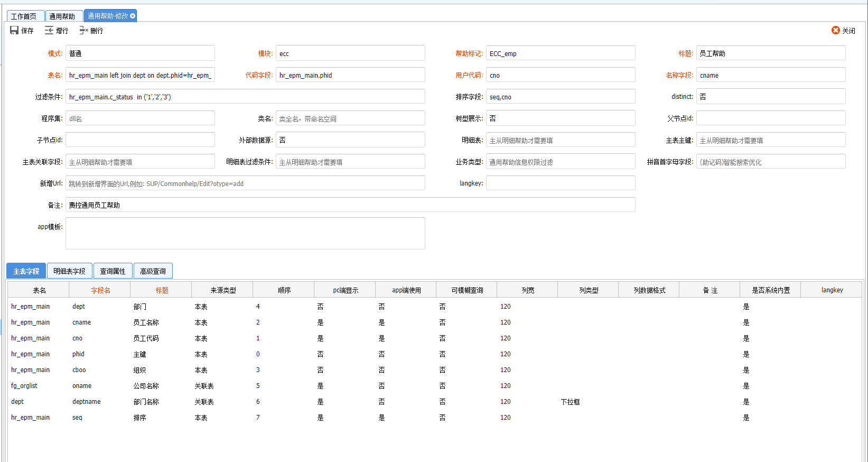Click the 来源类型 column header
Screen dimensions: 868x462
pos(222,290)
